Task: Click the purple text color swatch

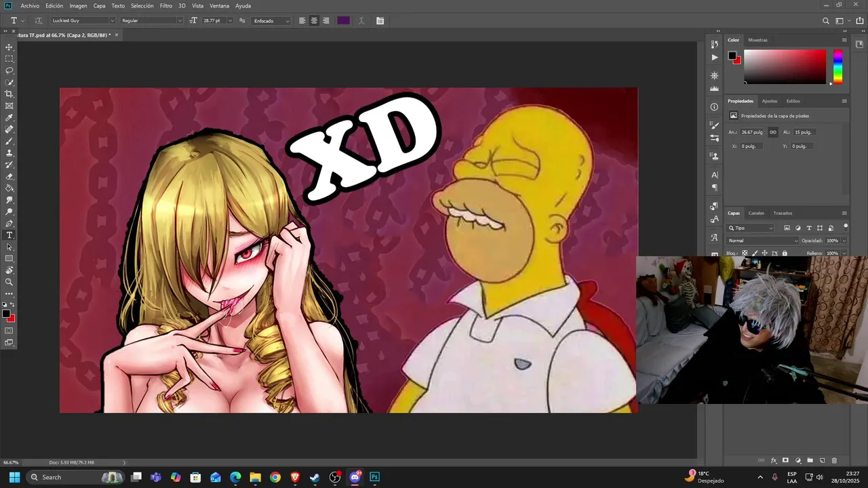Action: click(x=344, y=21)
